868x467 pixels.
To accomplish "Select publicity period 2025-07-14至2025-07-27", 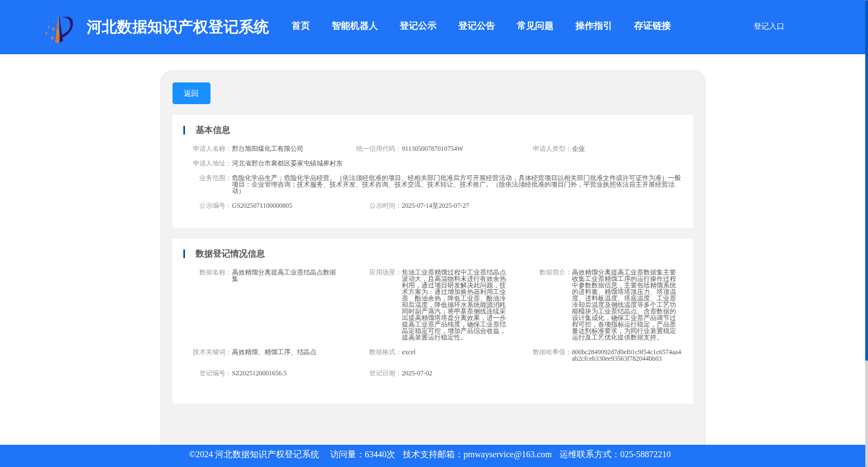I will [435, 206].
